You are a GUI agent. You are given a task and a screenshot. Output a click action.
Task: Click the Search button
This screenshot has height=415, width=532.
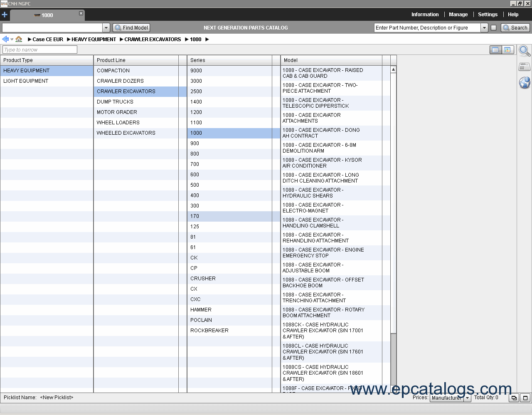click(515, 28)
